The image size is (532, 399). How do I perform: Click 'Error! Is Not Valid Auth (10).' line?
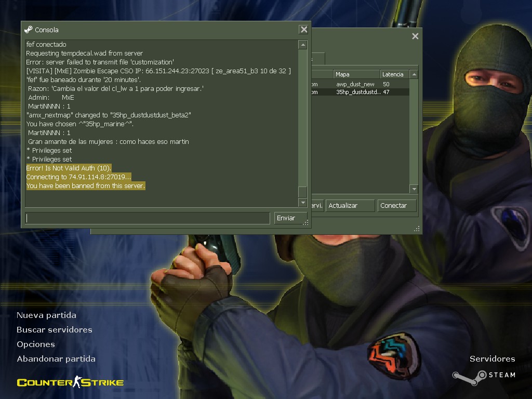[x=69, y=168]
